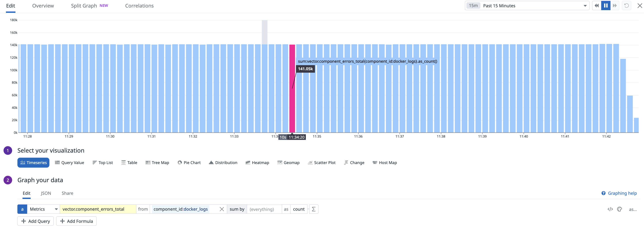
Task: Remove the component_id:docker_logs filter
Action: pyautogui.click(x=221, y=209)
